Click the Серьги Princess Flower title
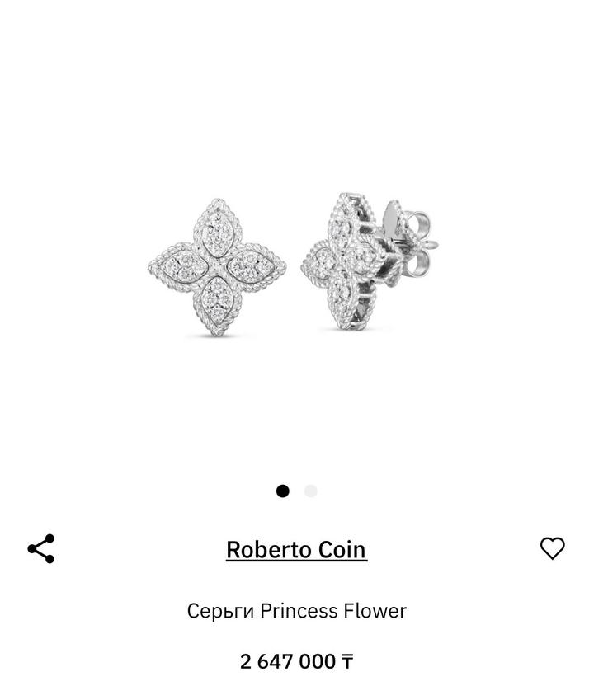594x700 pixels. (296, 611)
